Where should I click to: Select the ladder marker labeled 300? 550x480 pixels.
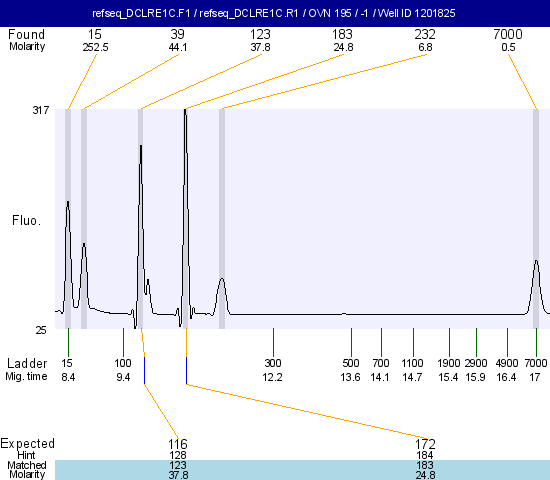pyautogui.click(x=273, y=363)
